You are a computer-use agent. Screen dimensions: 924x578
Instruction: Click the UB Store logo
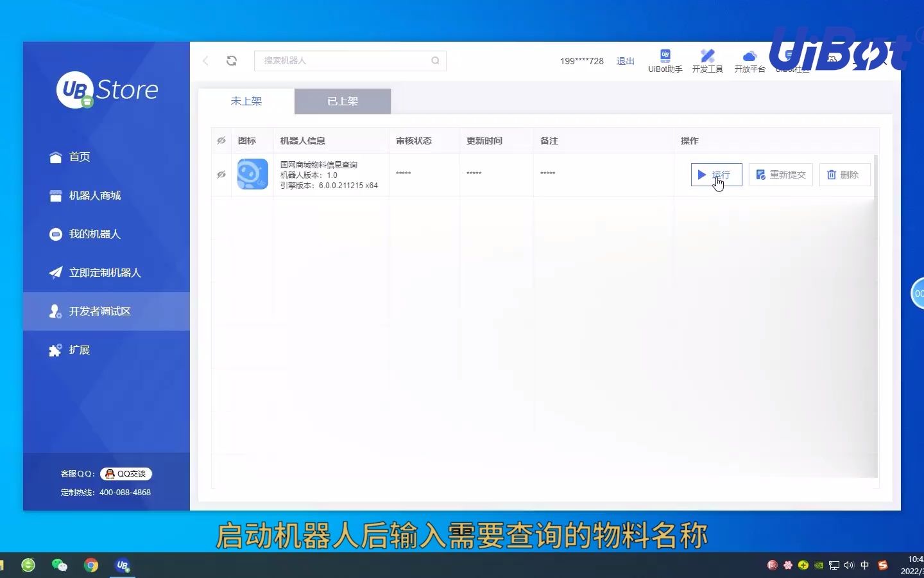click(x=107, y=90)
